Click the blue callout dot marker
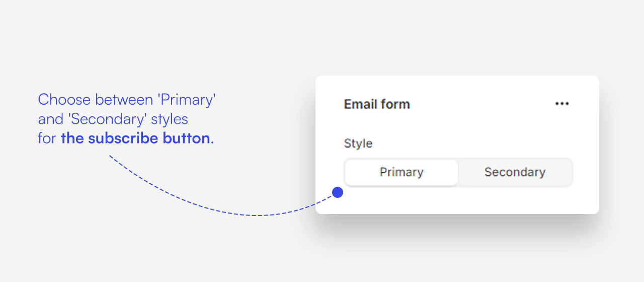This screenshot has width=644, height=282. pos(338,192)
